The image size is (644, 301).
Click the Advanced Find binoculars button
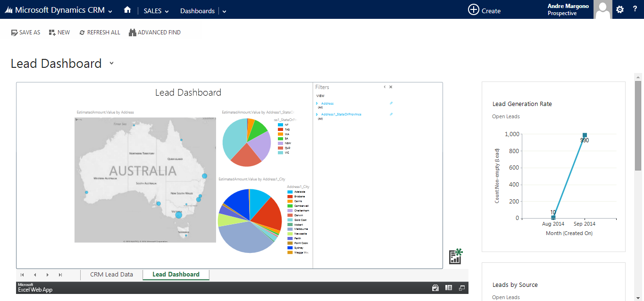(x=155, y=33)
